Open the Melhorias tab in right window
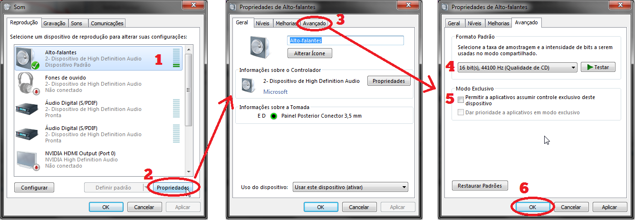The image size is (644, 220). [x=498, y=23]
